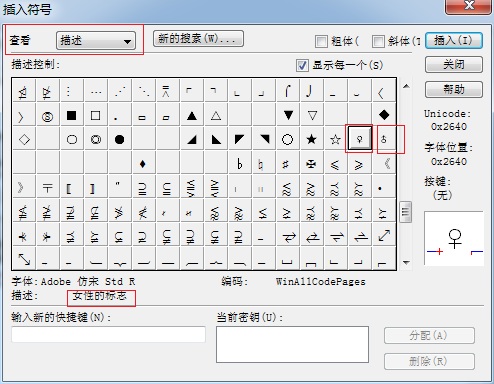
Task: Click the 新的搜索(W)... button
Action: (198, 39)
